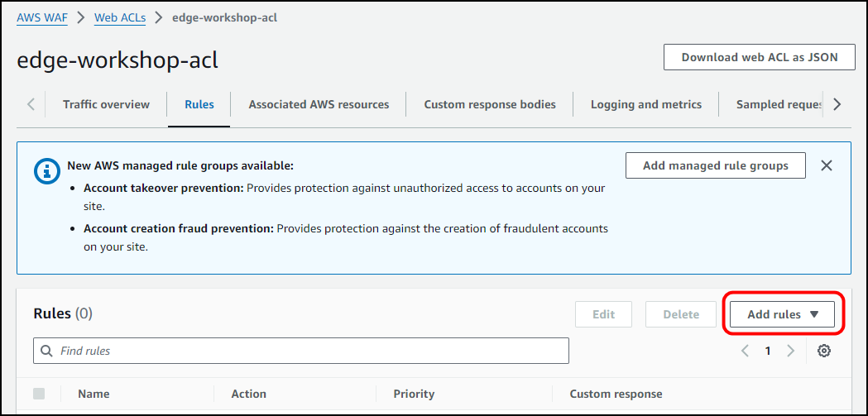Viewport: 868px width, 416px height.
Task: Open the Sampled requests tab
Action: [x=779, y=104]
